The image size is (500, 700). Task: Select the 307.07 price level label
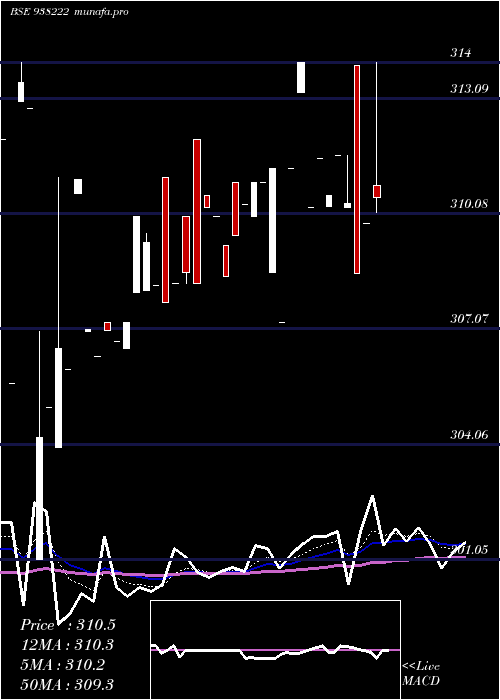click(469, 319)
